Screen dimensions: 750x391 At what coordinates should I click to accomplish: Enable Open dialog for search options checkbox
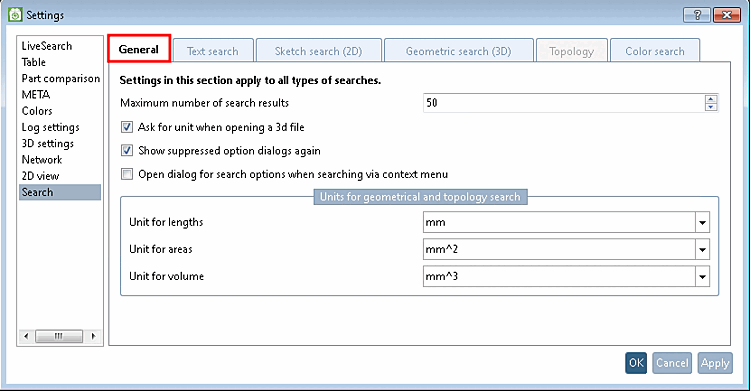127,174
